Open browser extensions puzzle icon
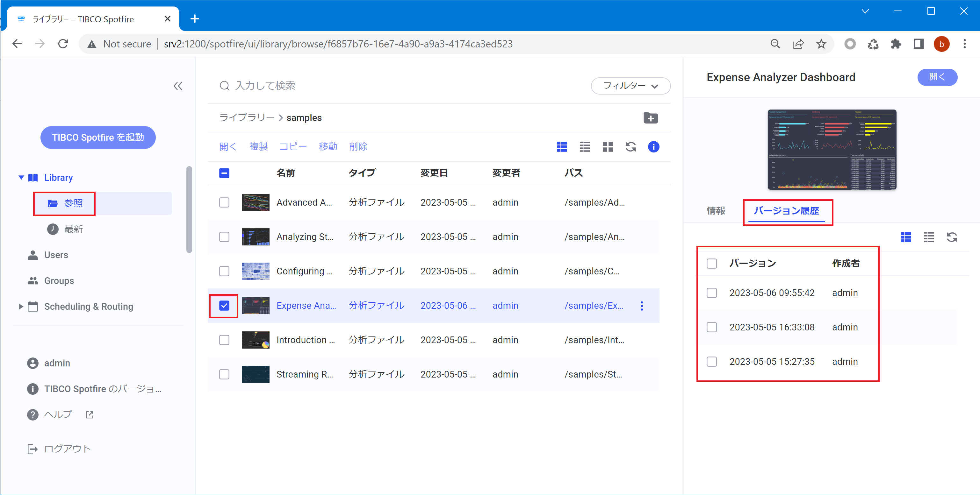980x495 pixels. 896,44
